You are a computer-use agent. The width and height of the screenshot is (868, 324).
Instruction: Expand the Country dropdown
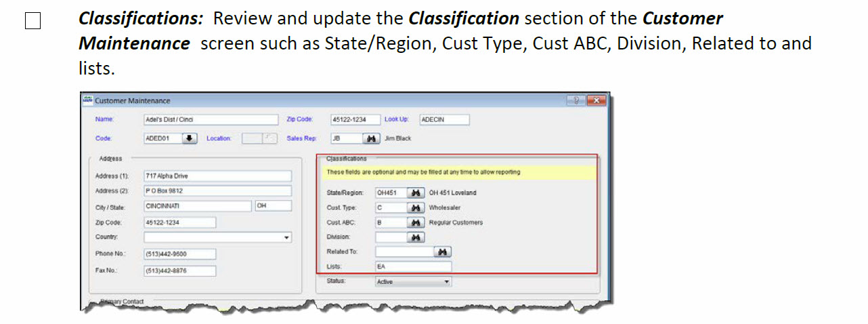(287, 238)
